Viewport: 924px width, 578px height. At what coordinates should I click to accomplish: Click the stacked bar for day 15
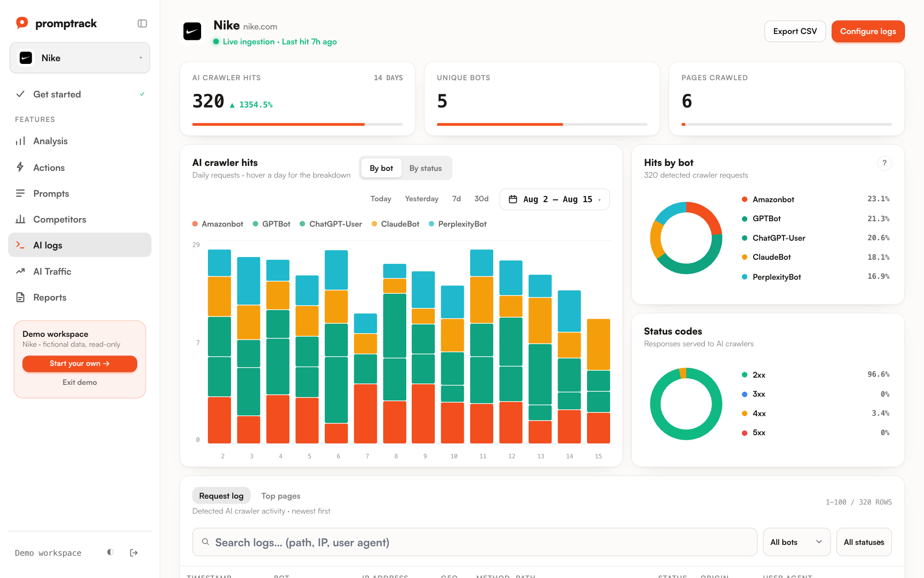pyautogui.click(x=598, y=381)
